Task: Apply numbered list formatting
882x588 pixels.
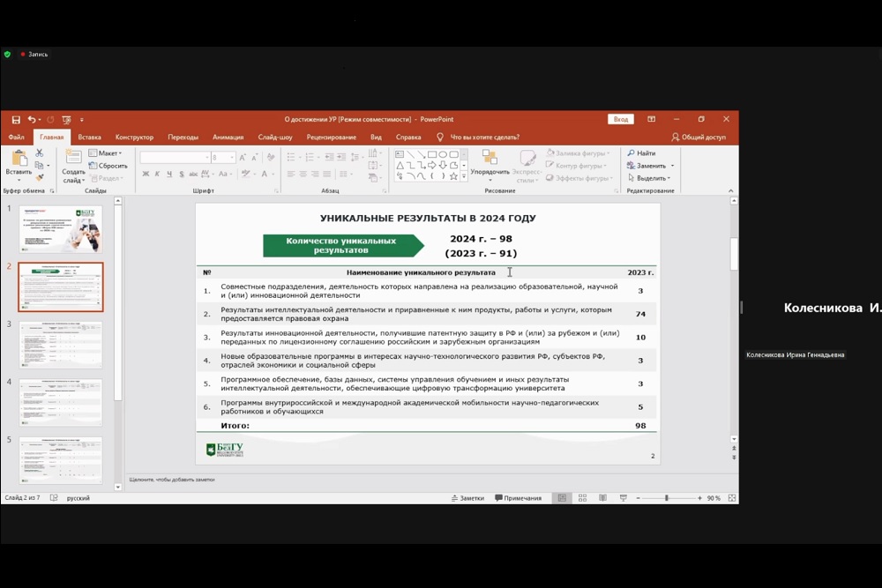Action: coord(310,158)
